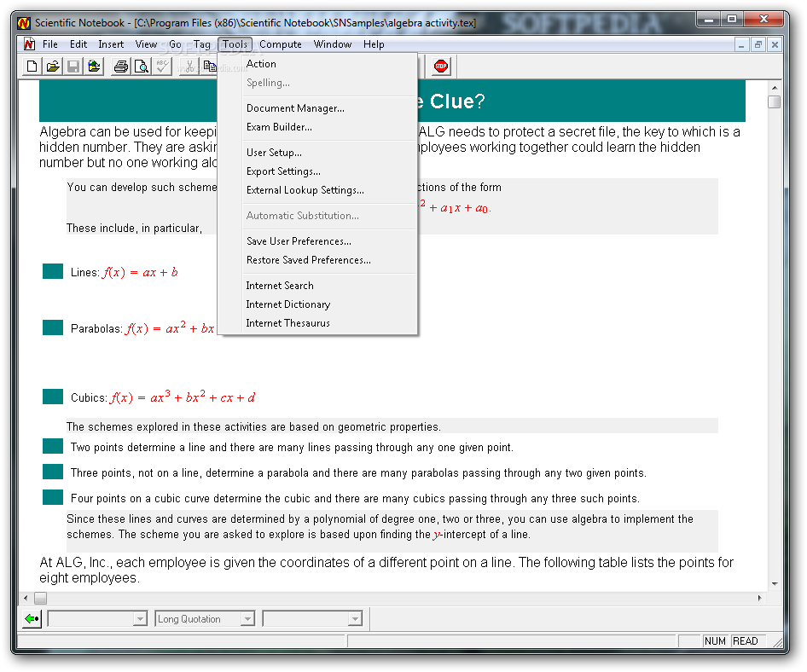Close the inner document window
Screen dimensions: 807x672
(x=775, y=44)
